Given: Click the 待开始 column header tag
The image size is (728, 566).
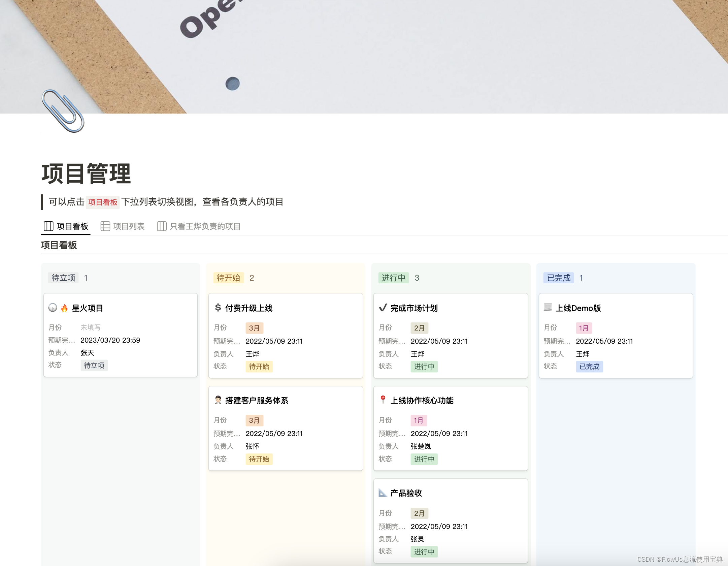Looking at the screenshot, I should tap(228, 278).
